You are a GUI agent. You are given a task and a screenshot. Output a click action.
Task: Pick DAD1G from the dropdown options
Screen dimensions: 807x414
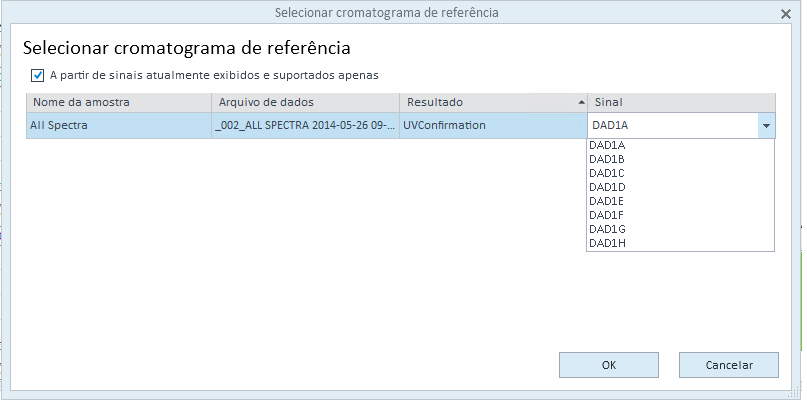pos(680,229)
